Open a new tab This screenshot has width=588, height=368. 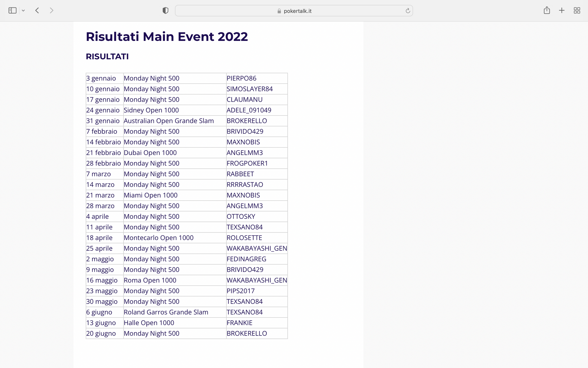[562, 10]
